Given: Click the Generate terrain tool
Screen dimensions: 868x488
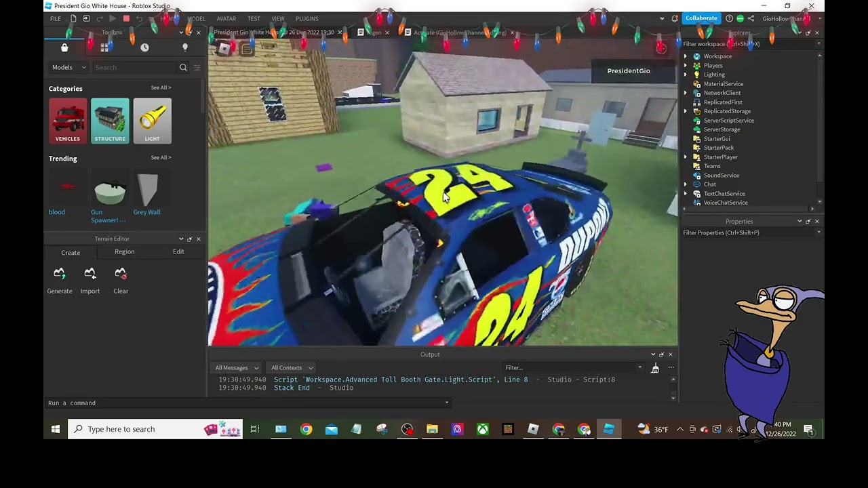Looking at the screenshot, I should tap(60, 281).
